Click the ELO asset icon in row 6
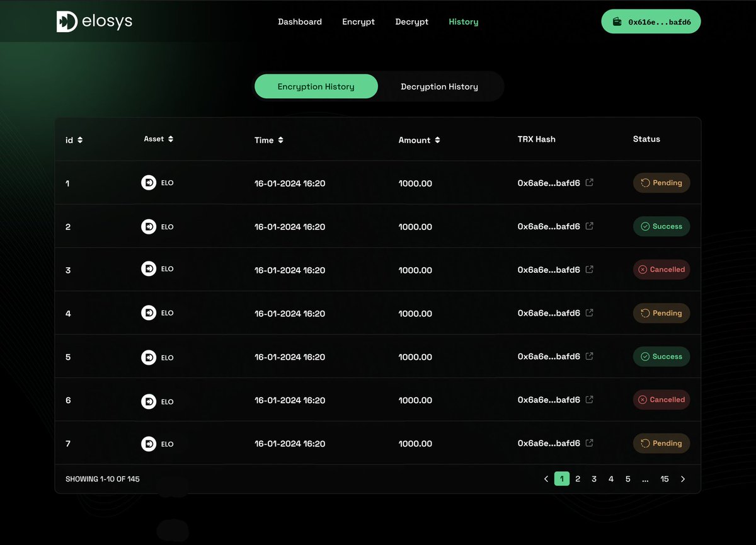This screenshot has width=756, height=545. tap(149, 401)
